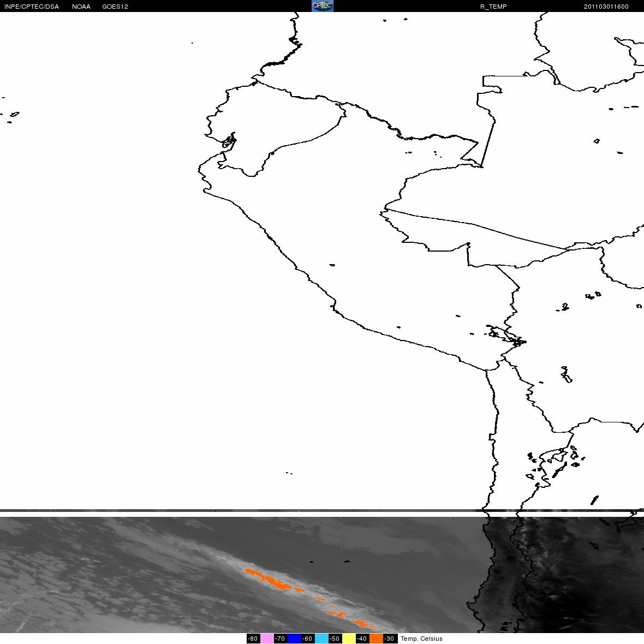
Task: Select the light blue legend swatch
Action: 321,639
